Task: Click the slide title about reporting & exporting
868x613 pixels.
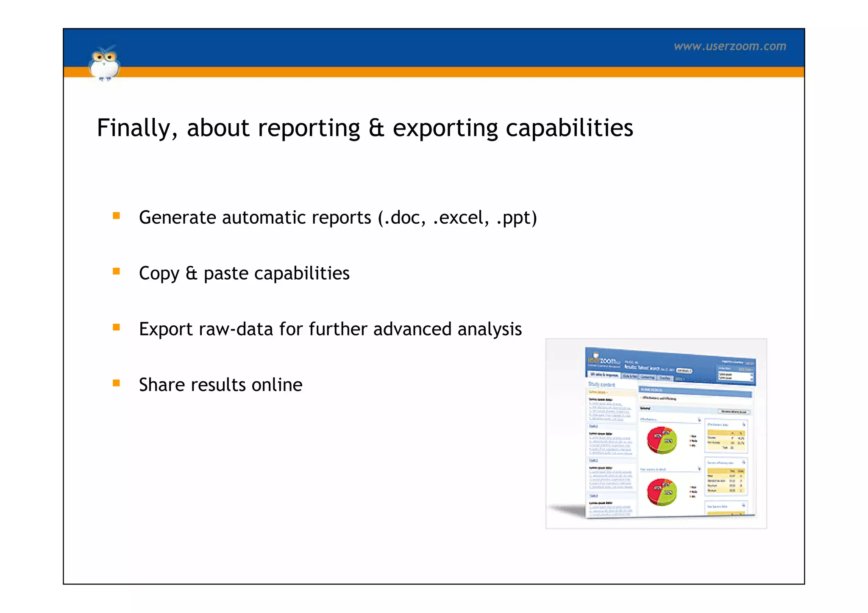Action: pos(364,128)
